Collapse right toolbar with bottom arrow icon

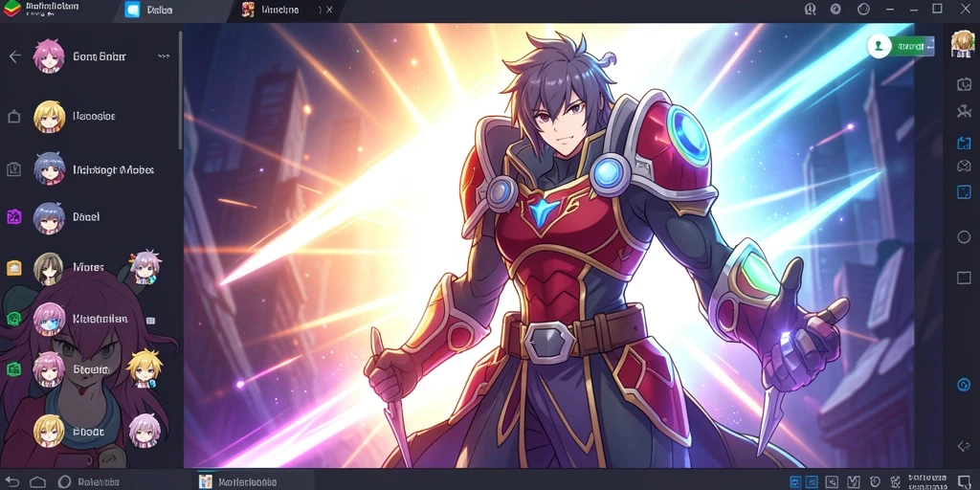point(964,446)
